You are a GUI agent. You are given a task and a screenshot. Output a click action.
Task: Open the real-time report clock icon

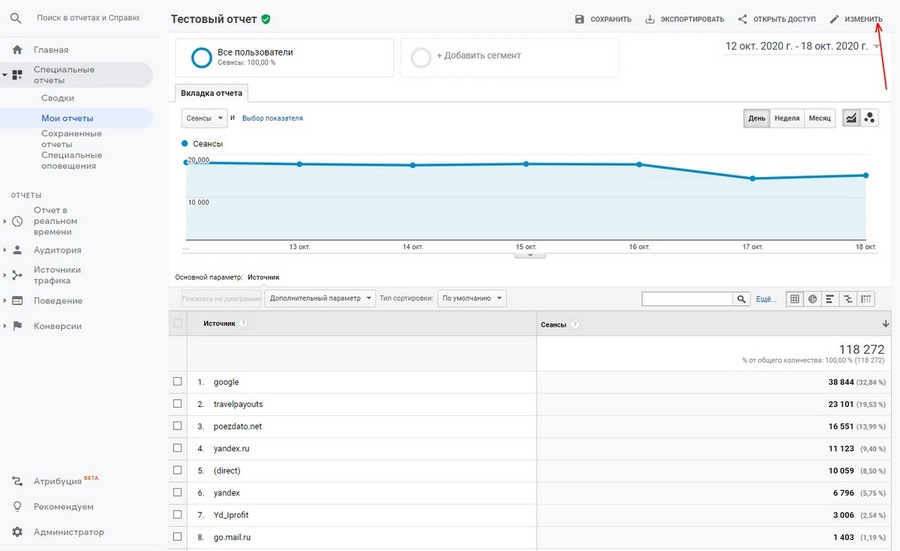17,221
